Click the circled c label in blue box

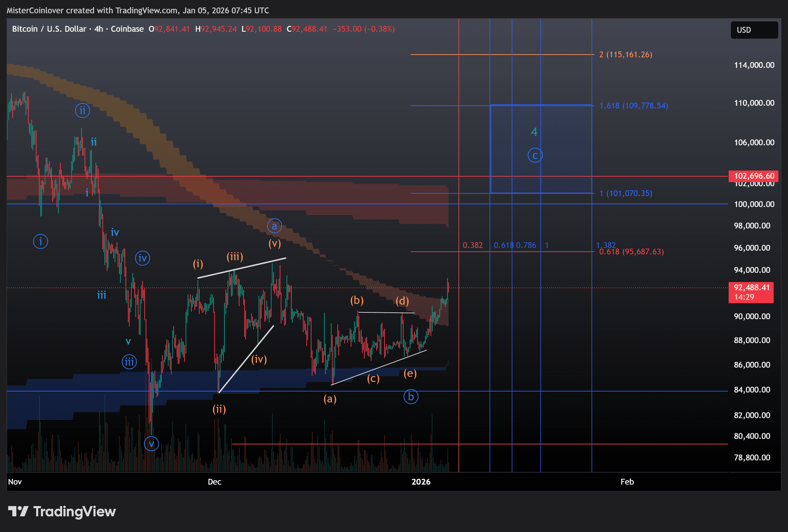535,156
